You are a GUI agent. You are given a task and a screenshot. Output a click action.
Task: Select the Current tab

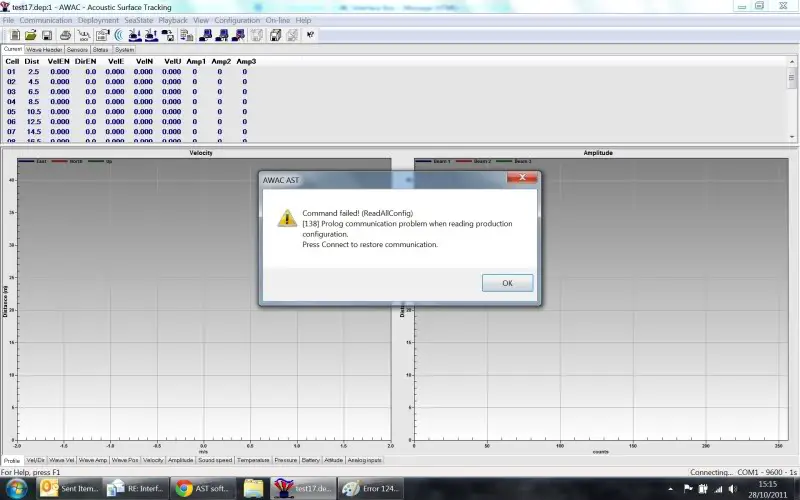(x=13, y=49)
